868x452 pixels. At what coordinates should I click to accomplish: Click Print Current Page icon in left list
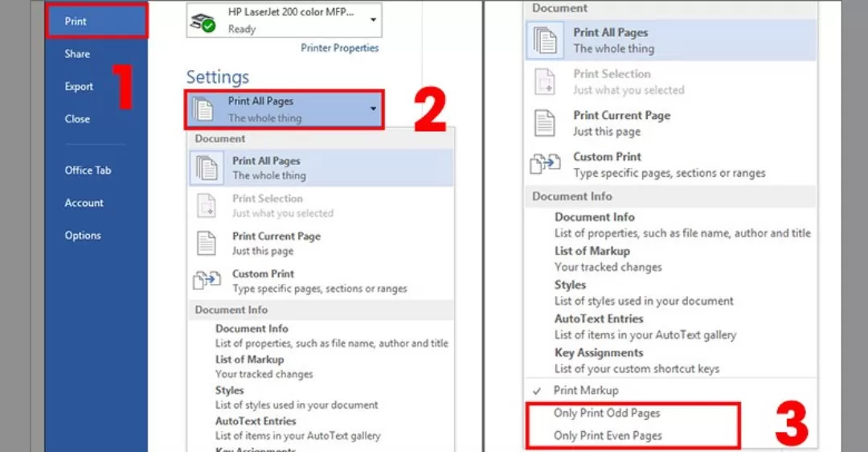pyautogui.click(x=207, y=243)
